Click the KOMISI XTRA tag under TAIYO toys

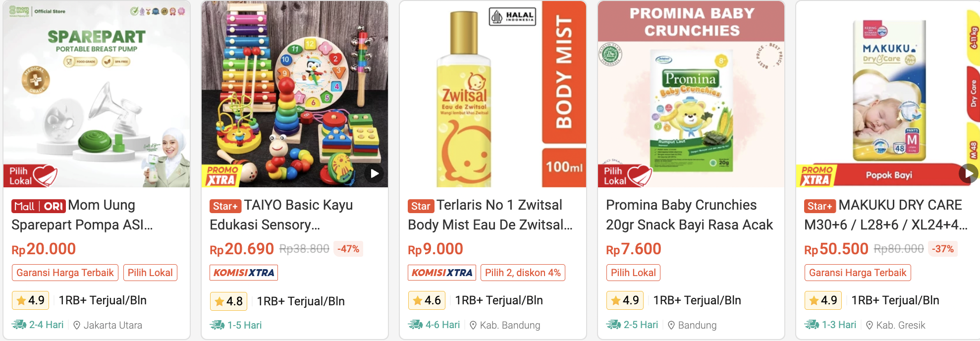pyautogui.click(x=244, y=273)
